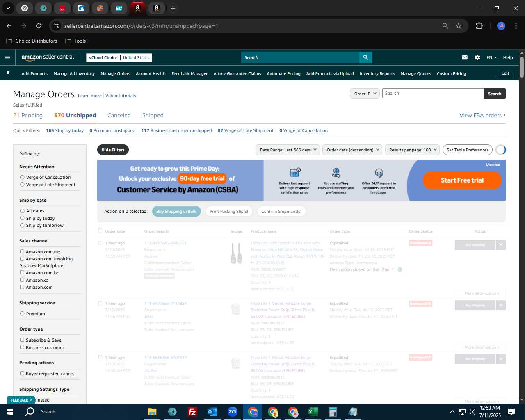Image resolution: width=525 pixels, height=420 pixels.
Task: Click Print Packing Slip(s) button
Action: (x=229, y=211)
